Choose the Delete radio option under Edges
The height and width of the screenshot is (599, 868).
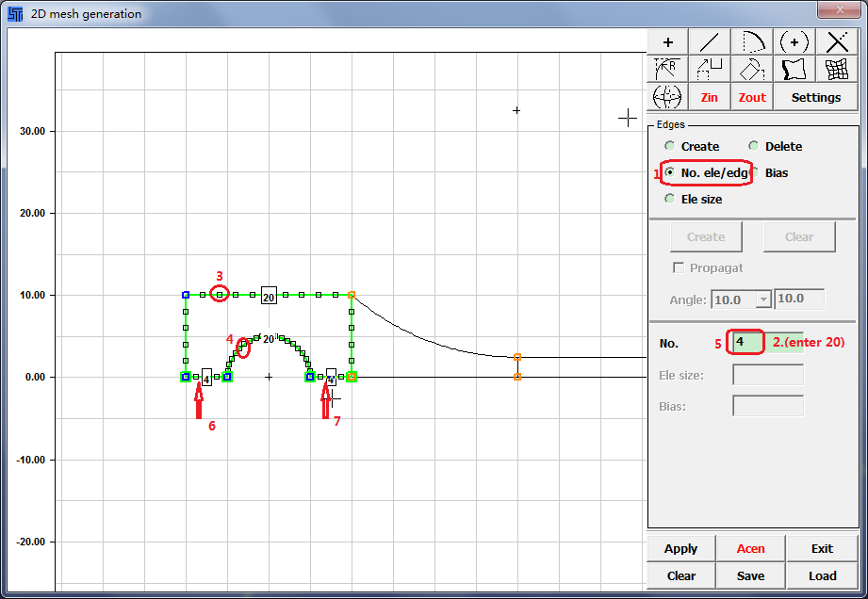coord(754,146)
